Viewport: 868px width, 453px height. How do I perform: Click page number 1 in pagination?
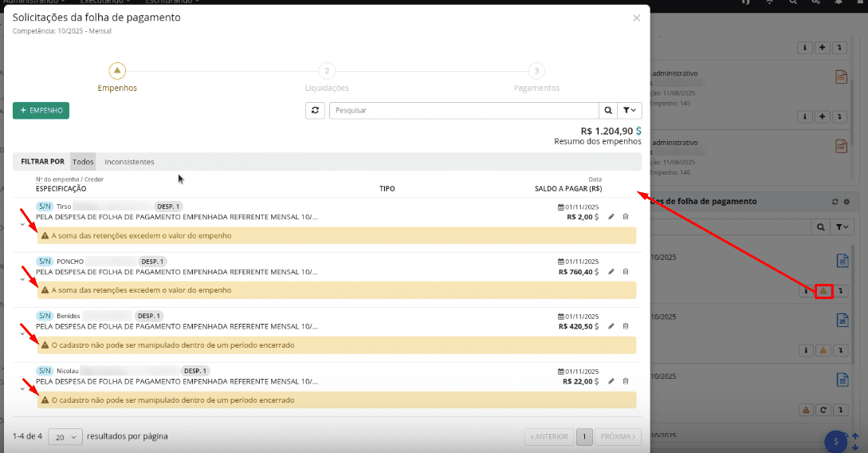point(584,436)
